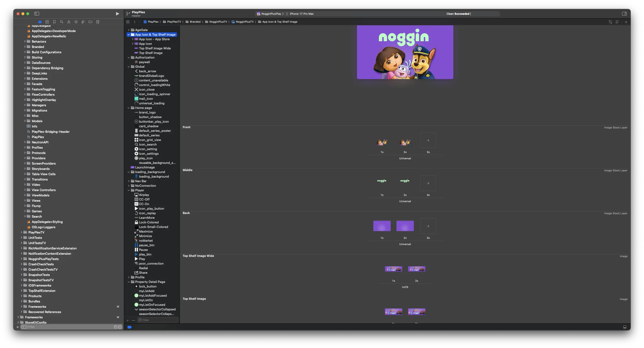Show the Issue navigator warning triangle
This screenshot has width=644, height=348.
point(69,22)
